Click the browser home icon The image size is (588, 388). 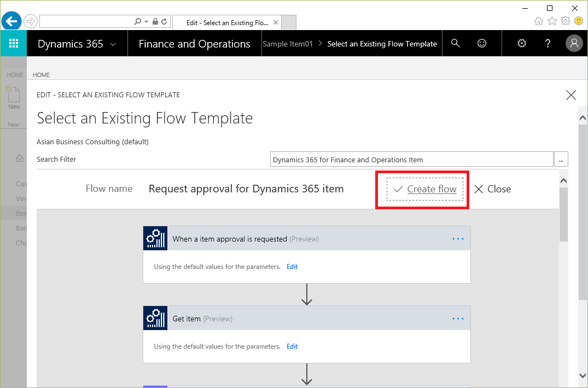[539, 21]
